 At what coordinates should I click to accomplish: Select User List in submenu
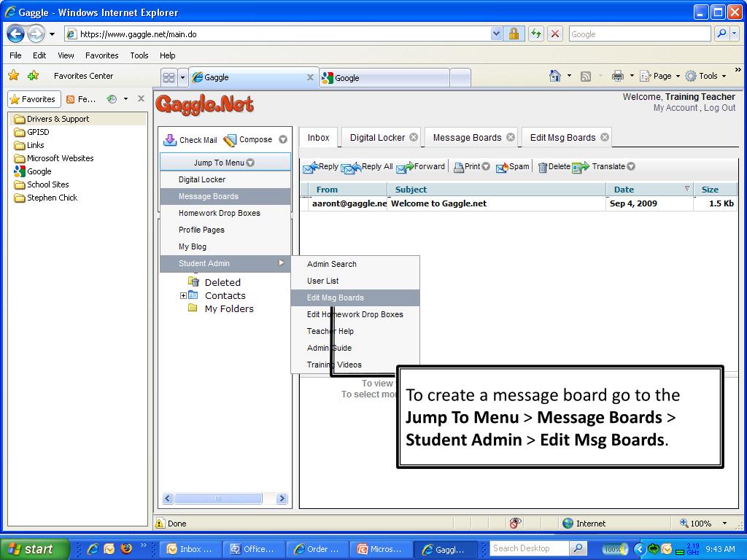click(355, 281)
